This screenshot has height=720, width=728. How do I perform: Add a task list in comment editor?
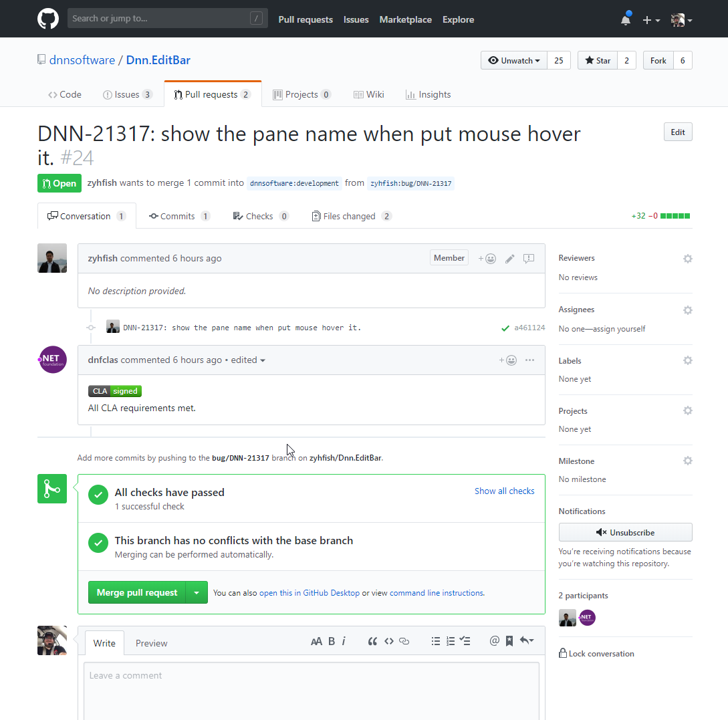coord(465,641)
